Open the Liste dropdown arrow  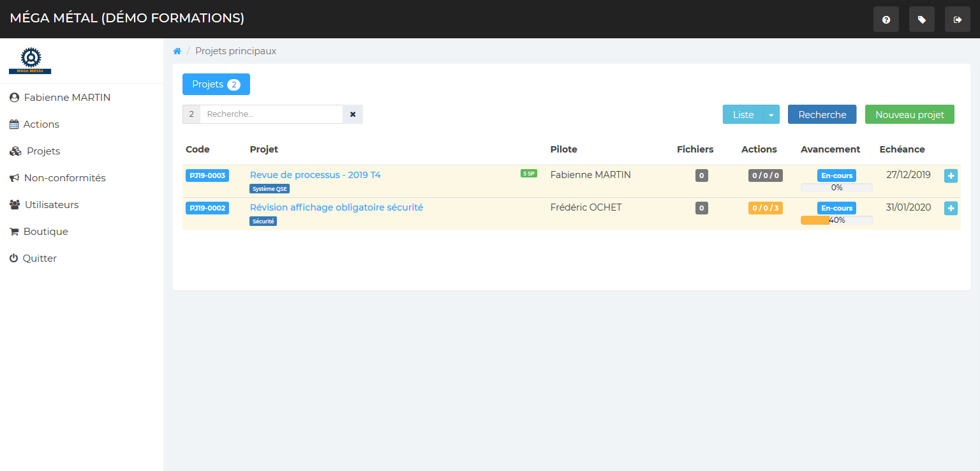(771, 115)
